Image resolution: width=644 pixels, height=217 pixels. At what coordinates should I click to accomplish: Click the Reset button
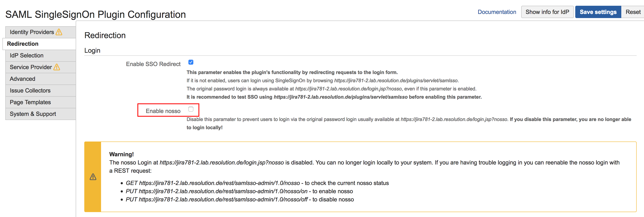tap(633, 12)
